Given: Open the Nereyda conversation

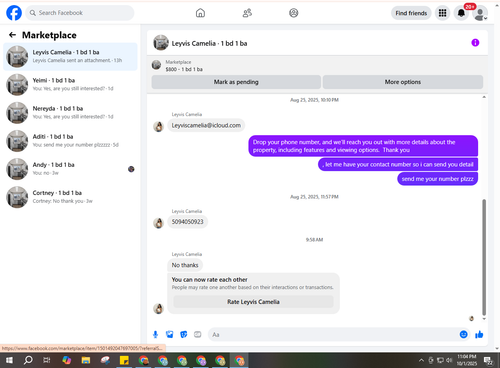Looking at the screenshot, I should click(x=70, y=113).
